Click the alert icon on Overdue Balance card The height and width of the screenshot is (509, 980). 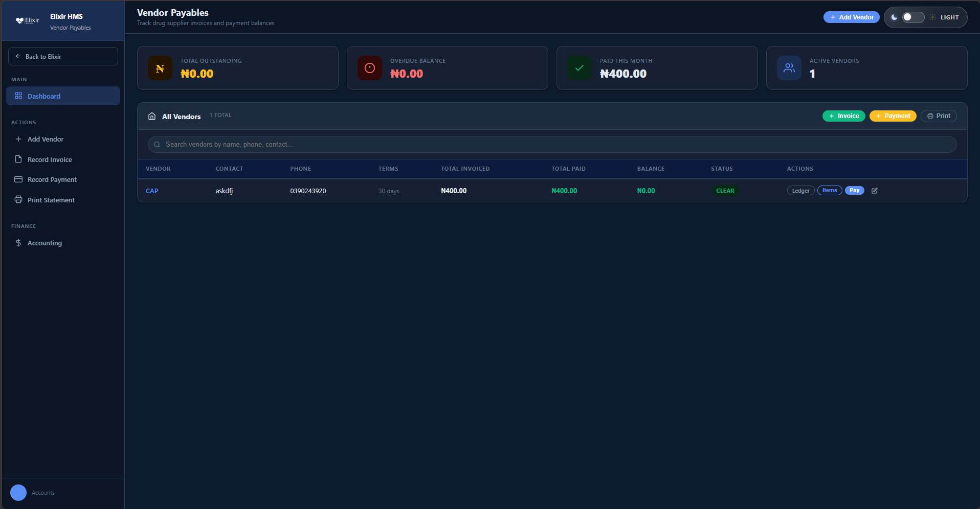[x=370, y=68]
